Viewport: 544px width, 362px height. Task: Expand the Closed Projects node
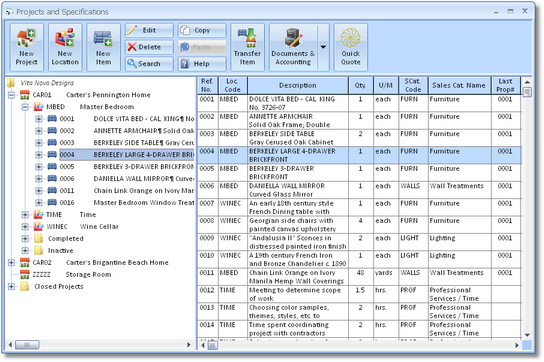[11, 286]
